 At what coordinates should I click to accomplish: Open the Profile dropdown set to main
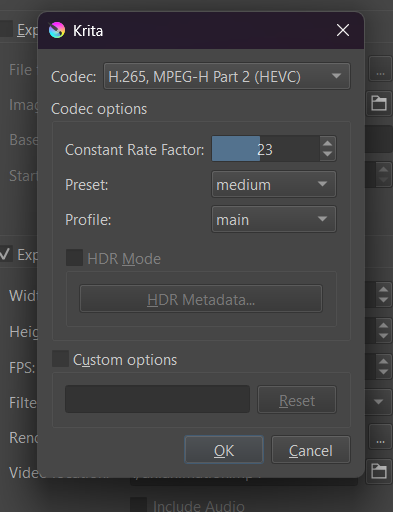[274, 219]
